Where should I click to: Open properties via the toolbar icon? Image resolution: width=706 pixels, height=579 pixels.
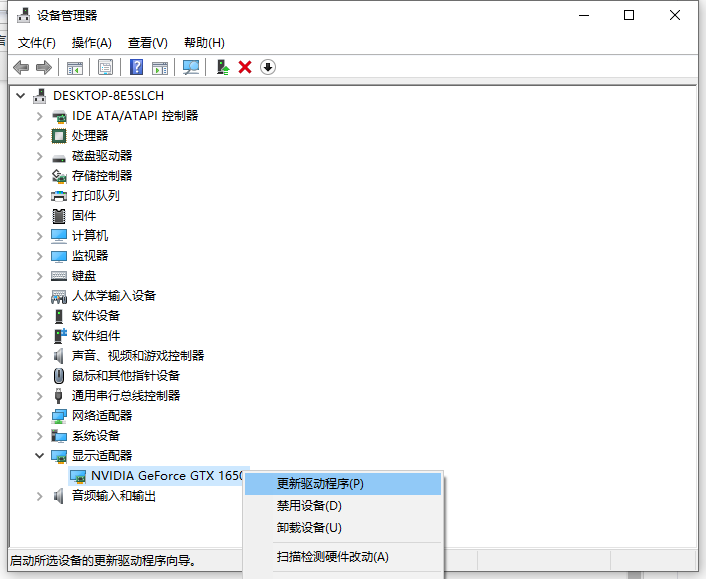105,67
